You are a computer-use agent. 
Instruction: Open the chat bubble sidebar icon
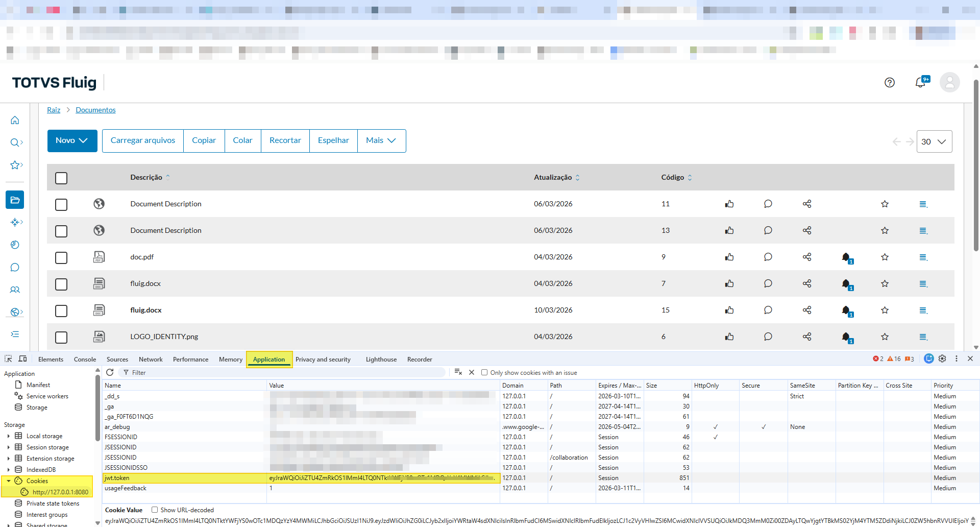click(15, 267)
